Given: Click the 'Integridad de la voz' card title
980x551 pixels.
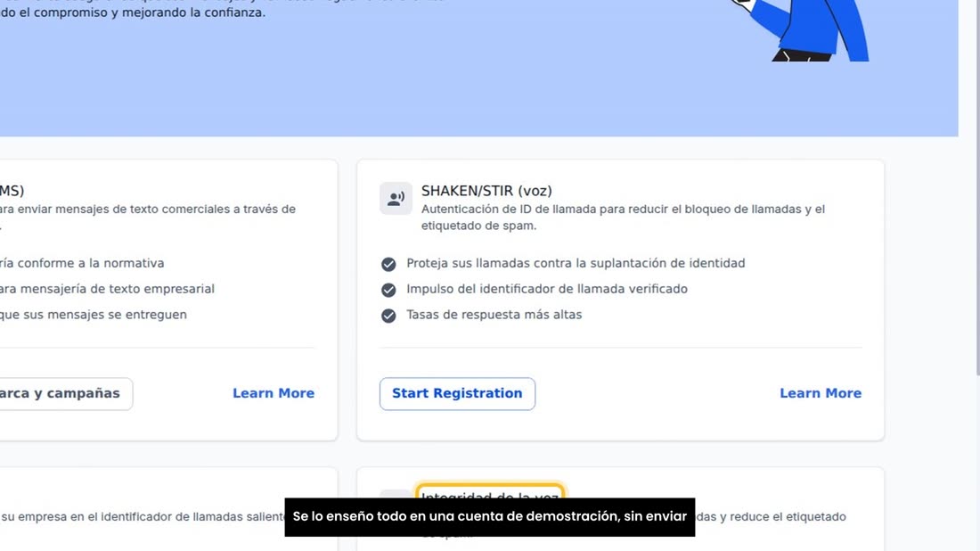Looking at the screenshot, I should 489,492.
